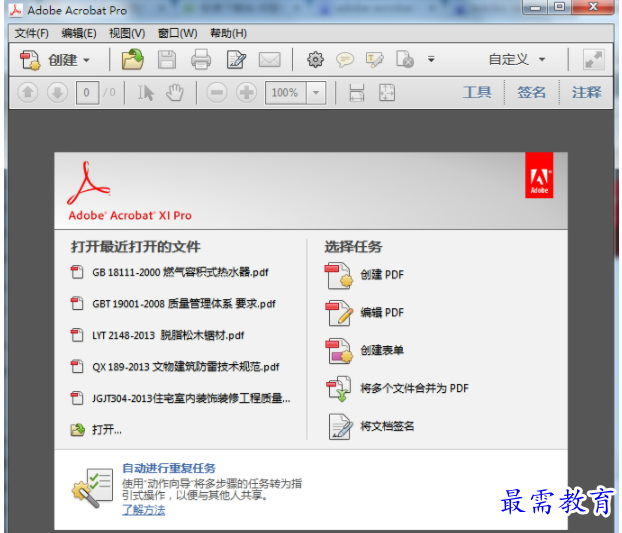Screen dimensions: 622x533
Task: Click the 100% zoom value field
Action: tap(286, 93)
